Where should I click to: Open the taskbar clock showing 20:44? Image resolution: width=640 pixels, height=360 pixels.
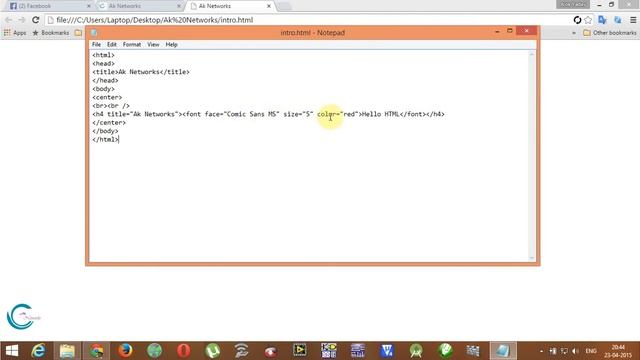pos(618,351)
